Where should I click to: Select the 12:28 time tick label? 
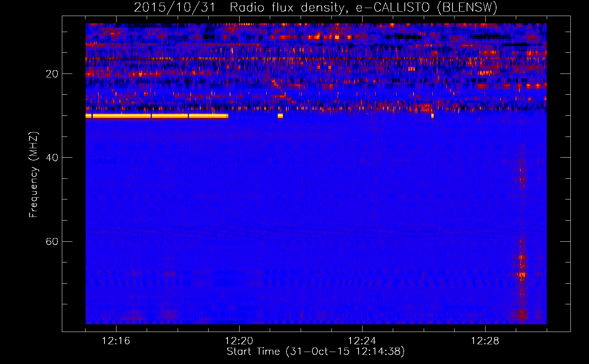485,341
